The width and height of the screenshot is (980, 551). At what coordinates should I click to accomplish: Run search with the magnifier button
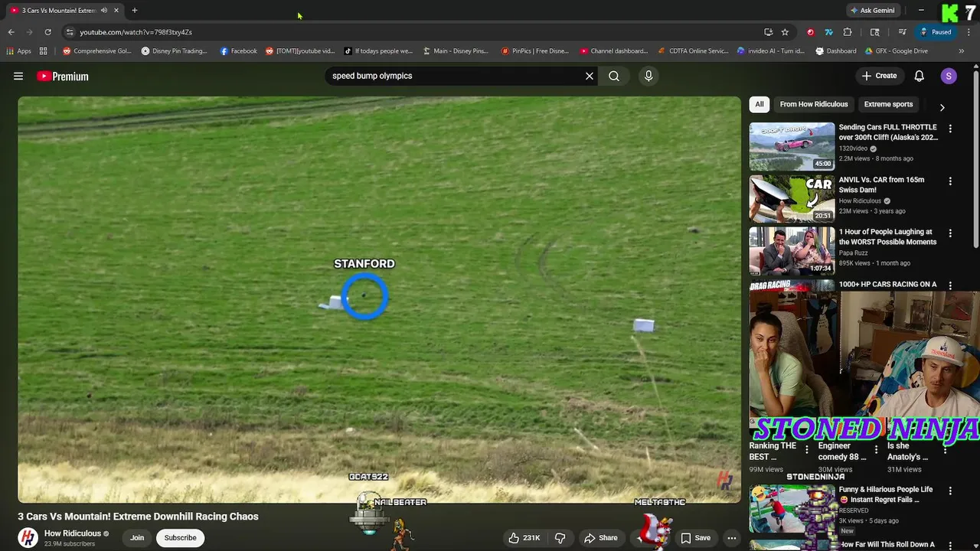coord(614,76)
